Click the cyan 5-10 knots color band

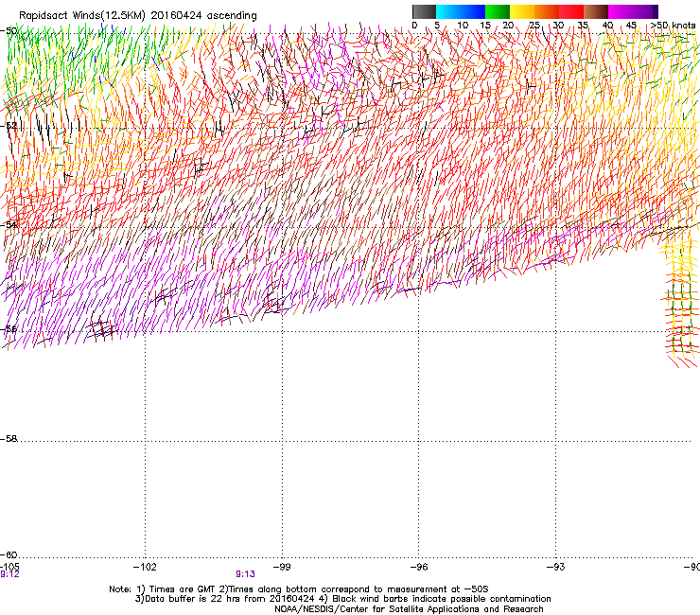[x=448, y=11]
